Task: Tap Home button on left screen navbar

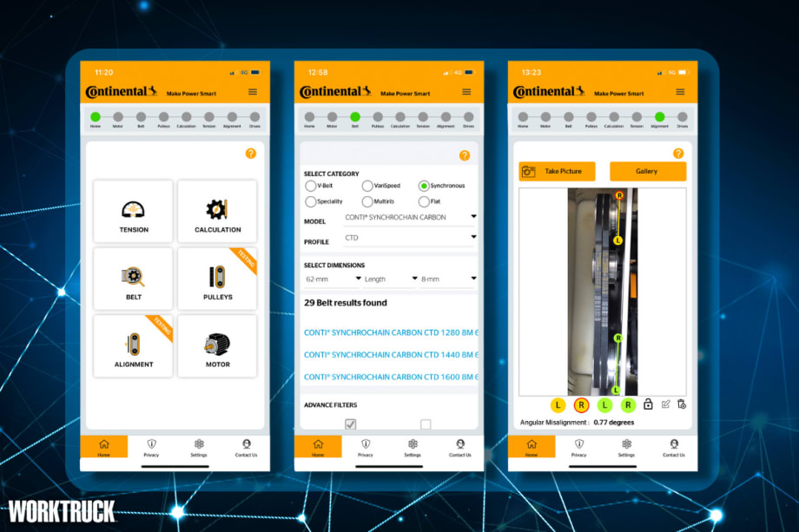Action: [x=104, y=447]
